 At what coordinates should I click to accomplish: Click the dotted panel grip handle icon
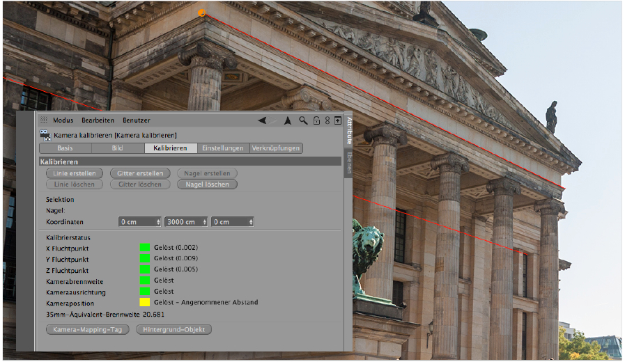(44, 120)
